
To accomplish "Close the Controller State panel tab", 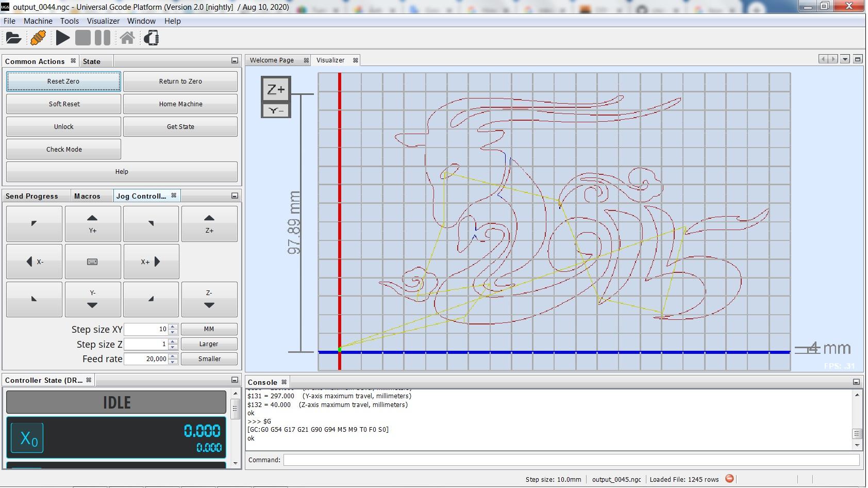I will point(89,380).
